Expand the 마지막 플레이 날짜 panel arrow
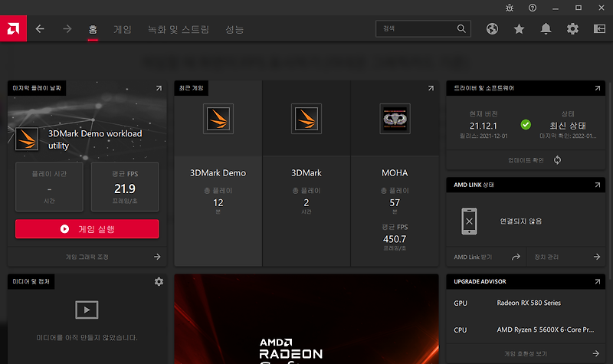Screen dimensions: 613x364 click(x=159, y=88)
